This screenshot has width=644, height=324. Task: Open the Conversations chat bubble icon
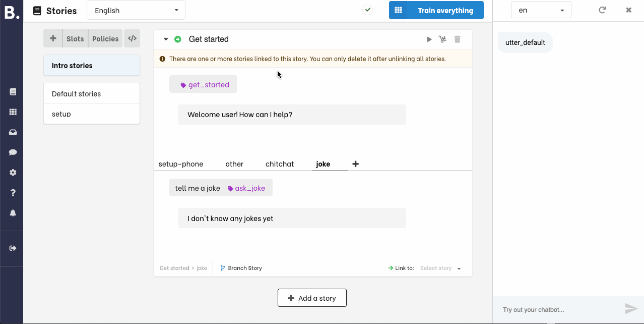[x=12, y=152]
